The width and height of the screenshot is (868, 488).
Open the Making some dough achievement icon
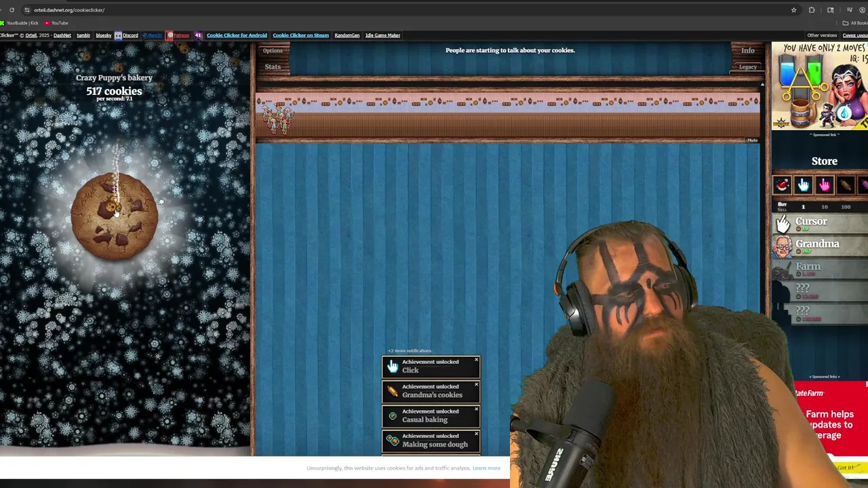point(393,441)
